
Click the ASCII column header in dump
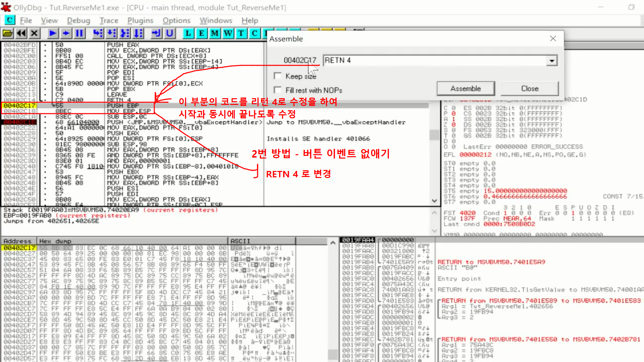(x=262, y=241)
